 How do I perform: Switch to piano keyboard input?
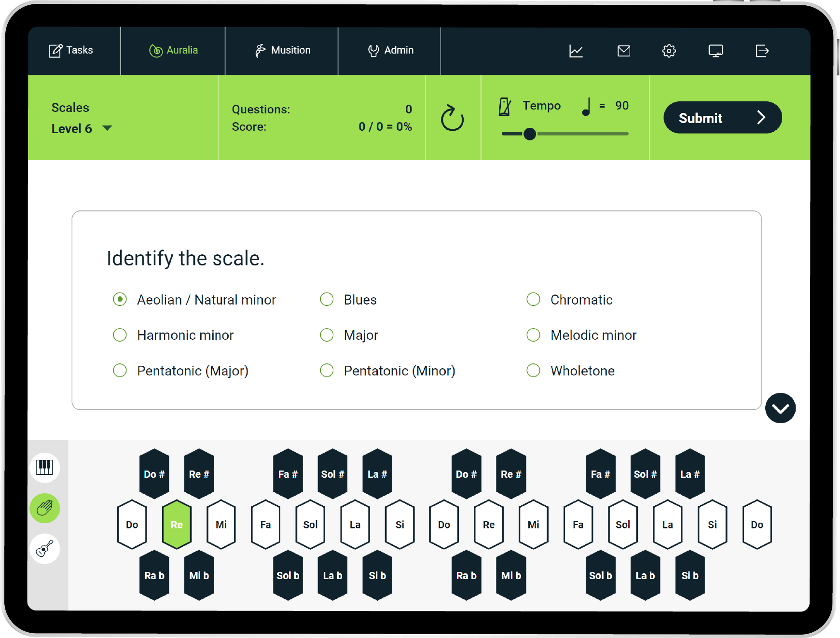(44, 467)
